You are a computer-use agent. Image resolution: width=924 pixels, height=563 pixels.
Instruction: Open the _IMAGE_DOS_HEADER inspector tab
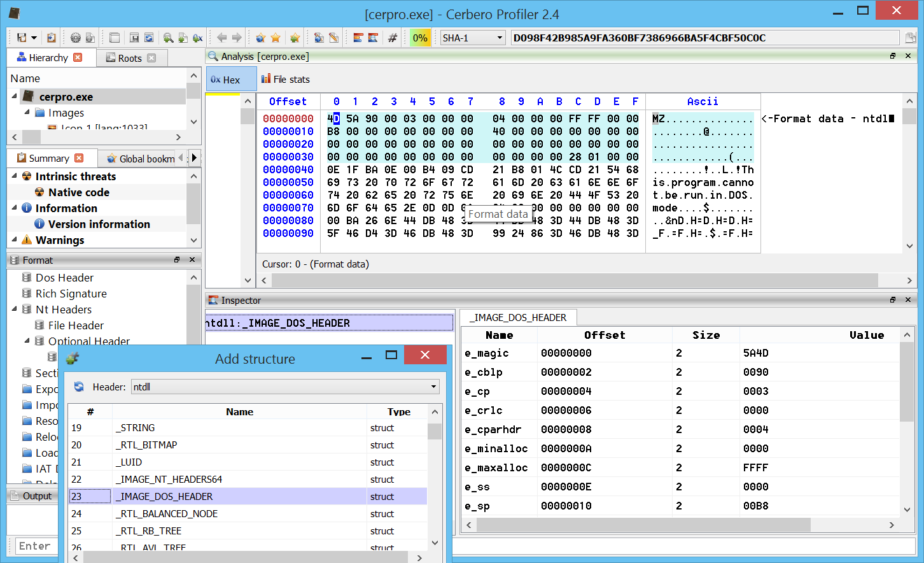[518, 318]
